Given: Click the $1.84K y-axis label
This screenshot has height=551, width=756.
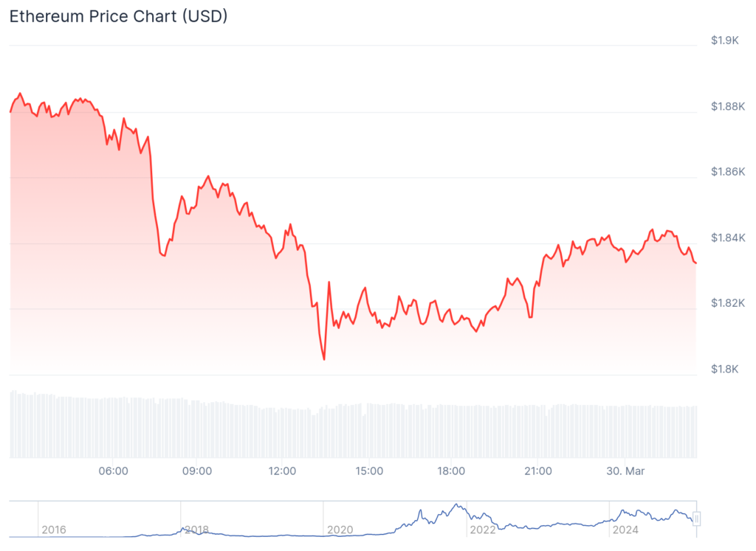Looking at the screenshot, I should tap(726, 238).
